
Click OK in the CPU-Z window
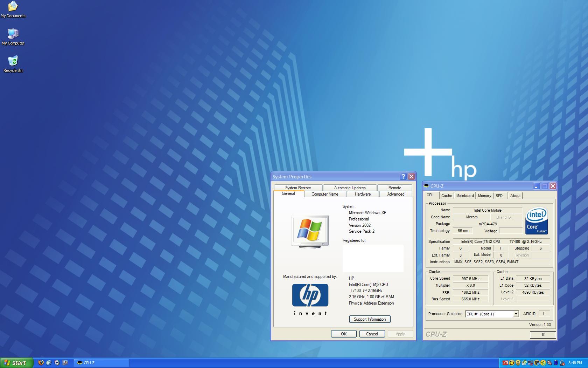[543, 335]
